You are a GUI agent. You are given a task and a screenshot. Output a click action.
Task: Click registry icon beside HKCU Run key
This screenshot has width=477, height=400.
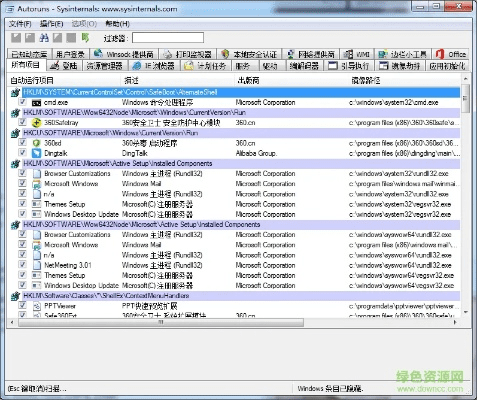tap(15, 133)
